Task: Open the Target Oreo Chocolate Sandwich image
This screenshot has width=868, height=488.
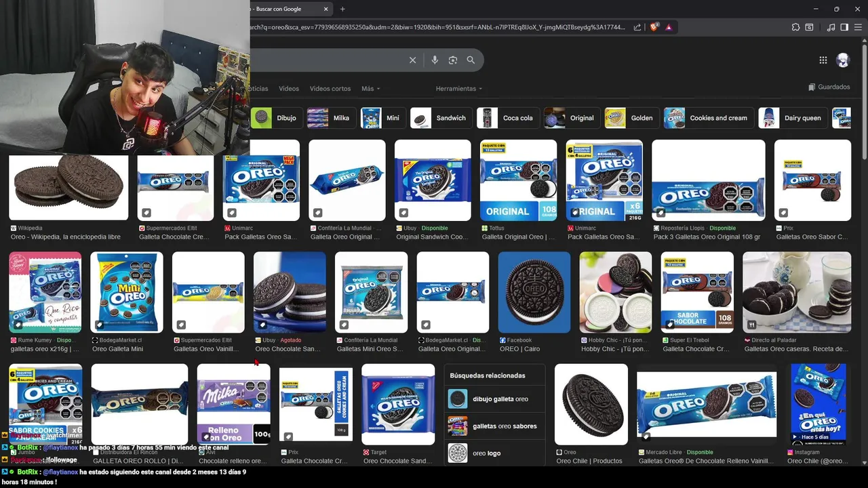Action: pos(398,404)
